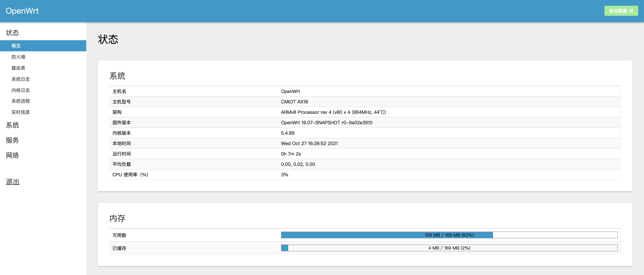The width and height of the screenshot is (644, 275).
Task: Open the 路由表 routing table page
Action: pyautogui.click(x=18, y=68)
